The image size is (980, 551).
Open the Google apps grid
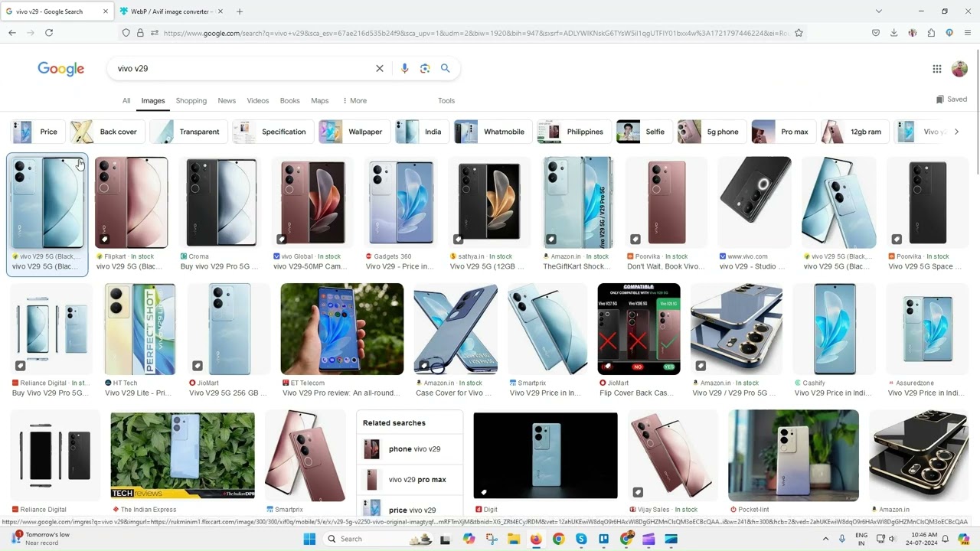coord(937,69)
